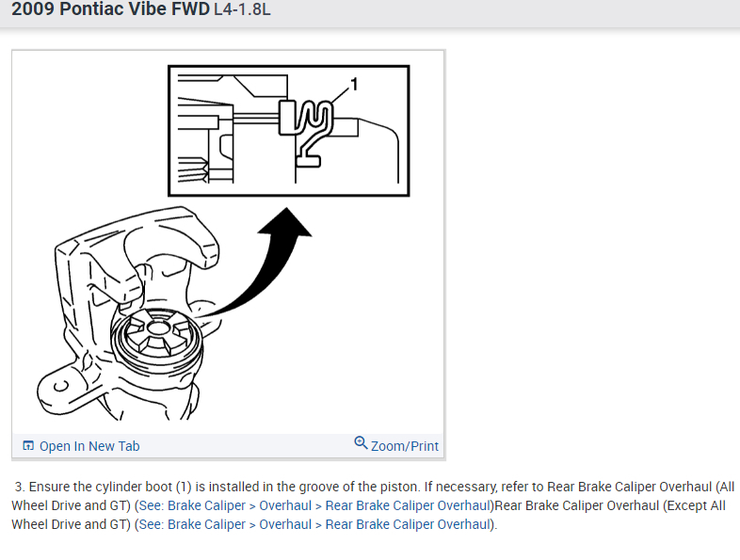Select the Zoom/Print text link
Viewport: 740px width, 560px height.
coord(405,446)
